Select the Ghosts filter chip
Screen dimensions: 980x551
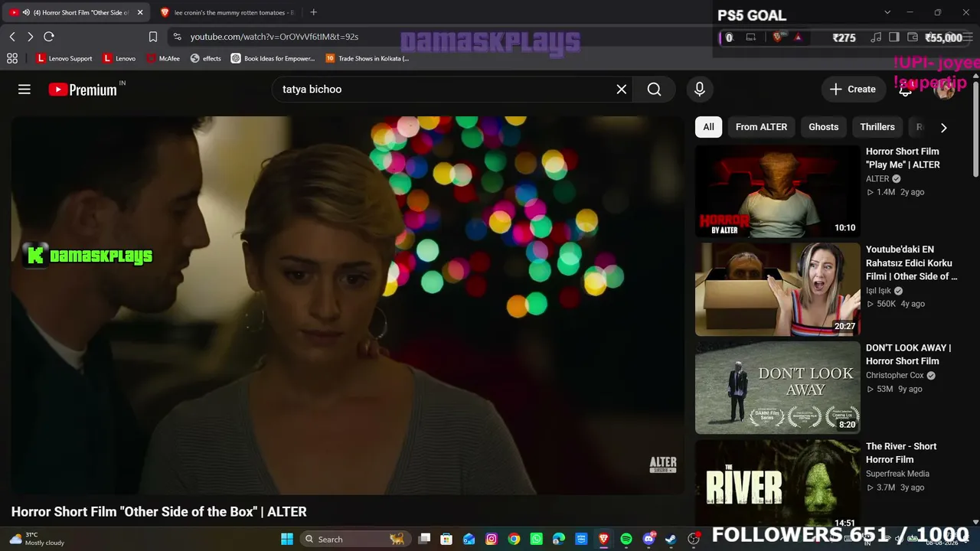coord(824,127)
